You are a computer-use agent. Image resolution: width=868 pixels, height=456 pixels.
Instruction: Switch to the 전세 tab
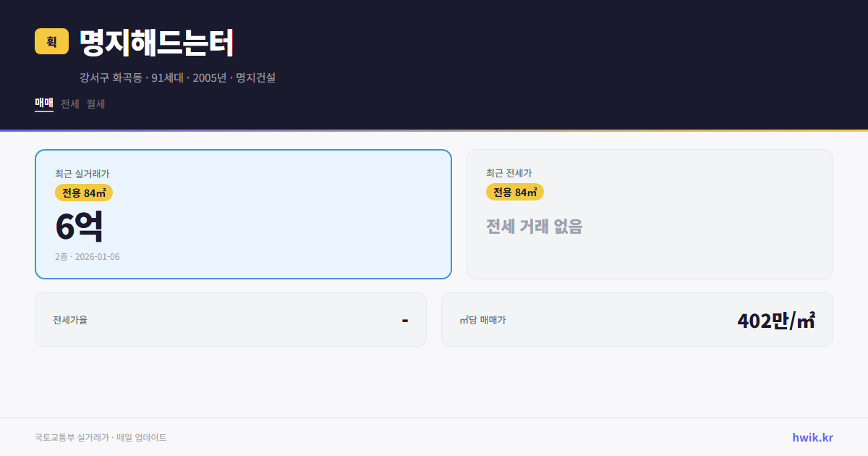pyautogui.click(x=68, y=104)
